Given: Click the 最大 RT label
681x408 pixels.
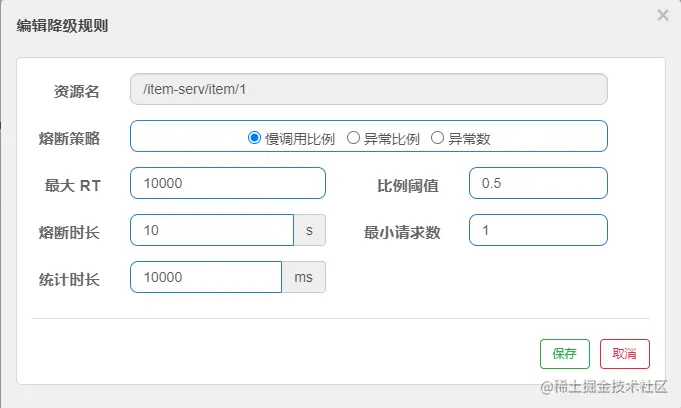Looking at the screenshot, I should (73, 186).
